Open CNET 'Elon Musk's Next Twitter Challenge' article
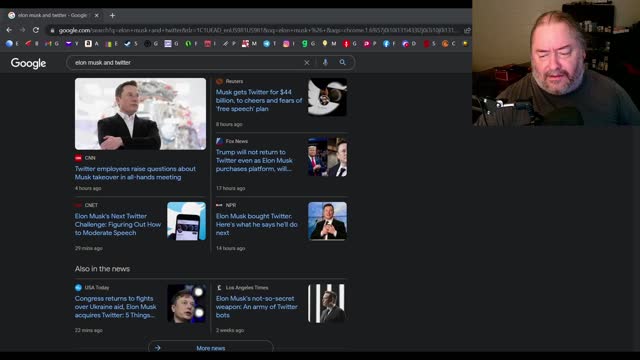 [x=118, y=224]
